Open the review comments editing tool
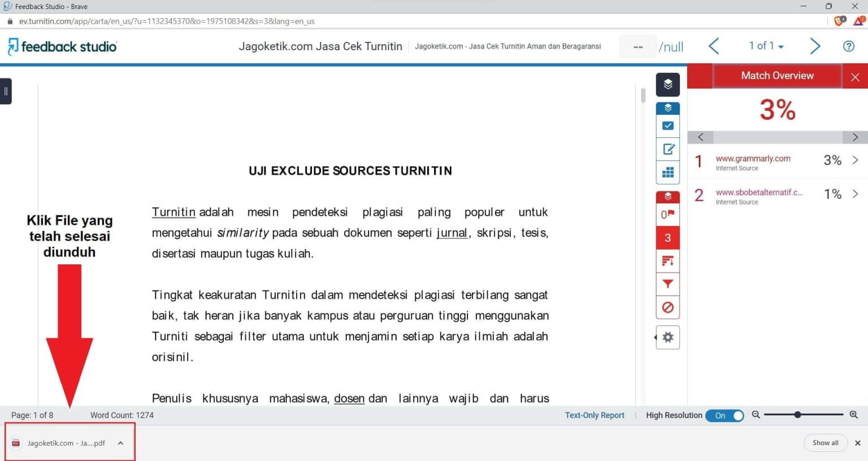This screenshot has height=461, width=868. pyautogui.click(x=667, y=149)
